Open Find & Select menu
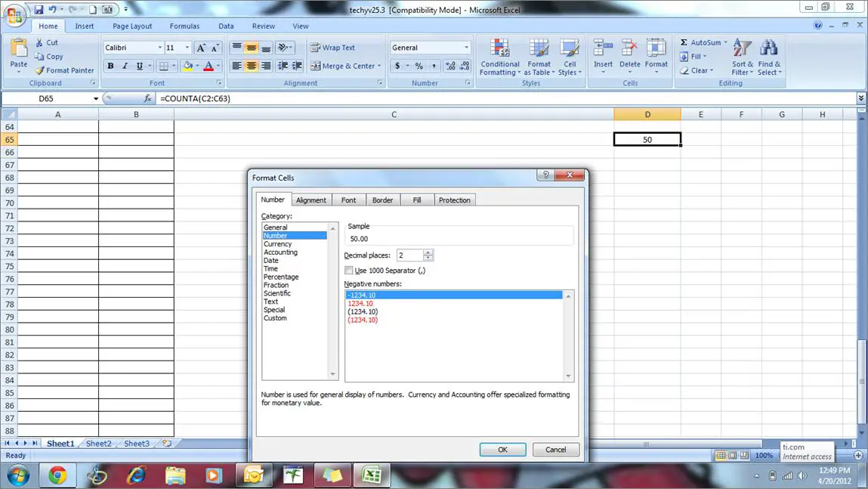 click(770, 57)
